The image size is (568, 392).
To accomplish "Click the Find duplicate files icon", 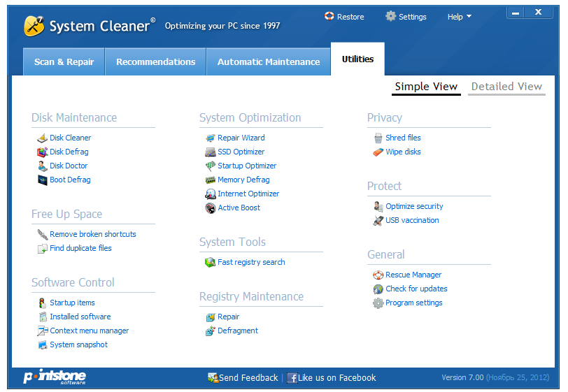I will point(43,249).
